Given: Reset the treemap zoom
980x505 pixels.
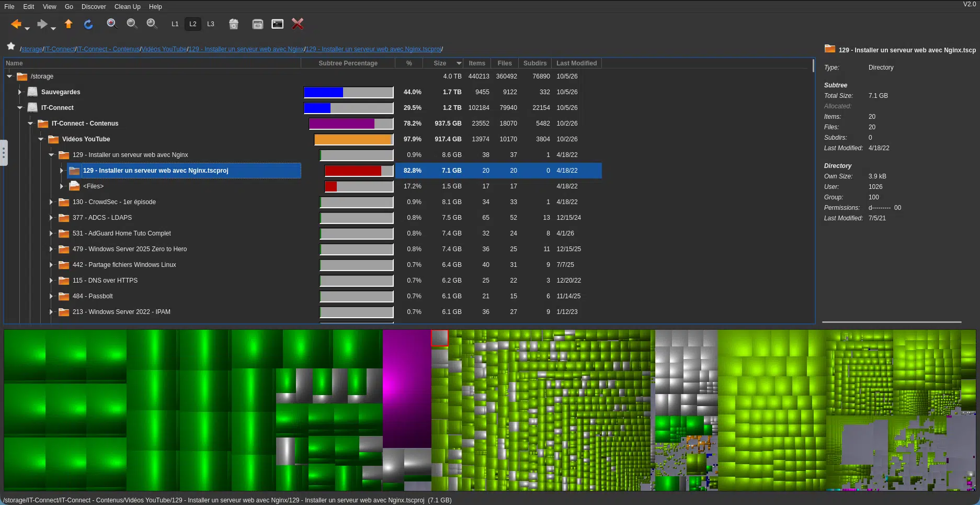Looking at the screenshot, I should click(x=152, y=24).
